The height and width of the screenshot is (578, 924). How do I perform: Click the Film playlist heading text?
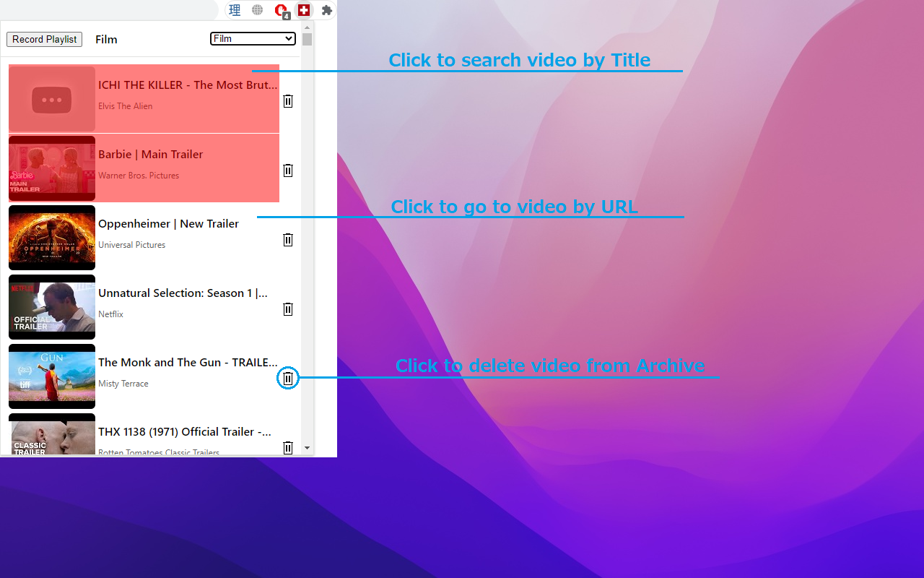point(106,40)
